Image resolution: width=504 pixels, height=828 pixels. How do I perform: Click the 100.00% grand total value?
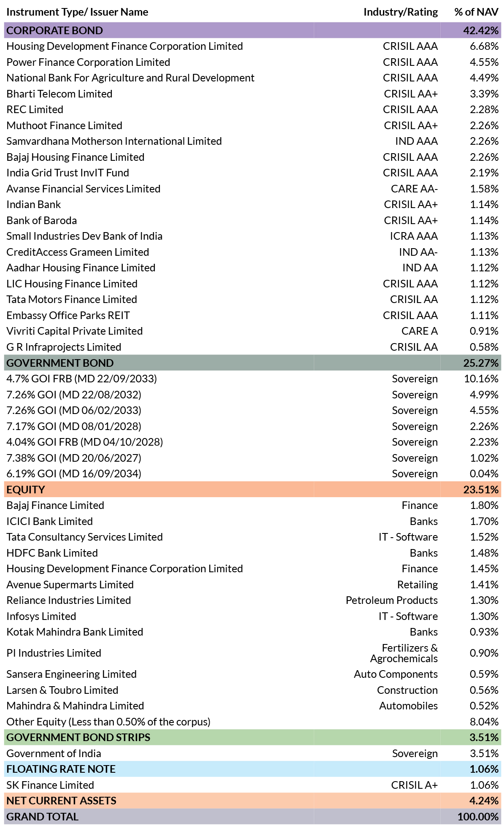click(478, 817)
